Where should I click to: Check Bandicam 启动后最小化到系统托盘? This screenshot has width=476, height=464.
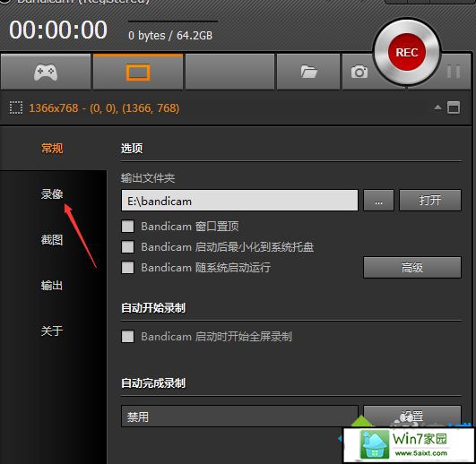(127, 247)
